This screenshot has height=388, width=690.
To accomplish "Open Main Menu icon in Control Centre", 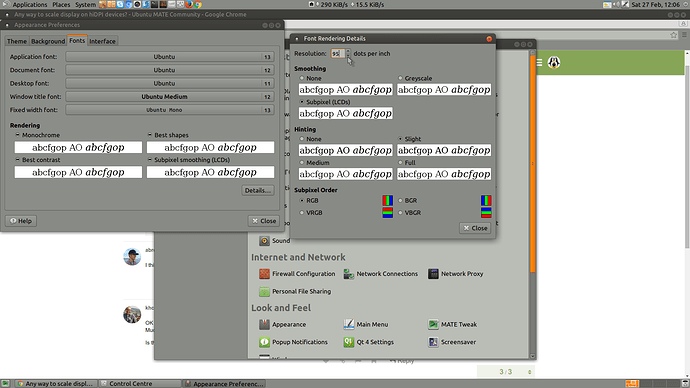I will tap(349, 324).
